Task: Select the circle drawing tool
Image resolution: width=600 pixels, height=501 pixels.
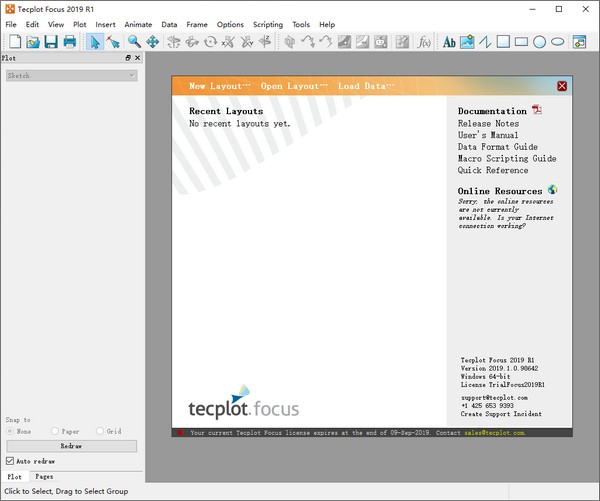Action: [540, 41]
